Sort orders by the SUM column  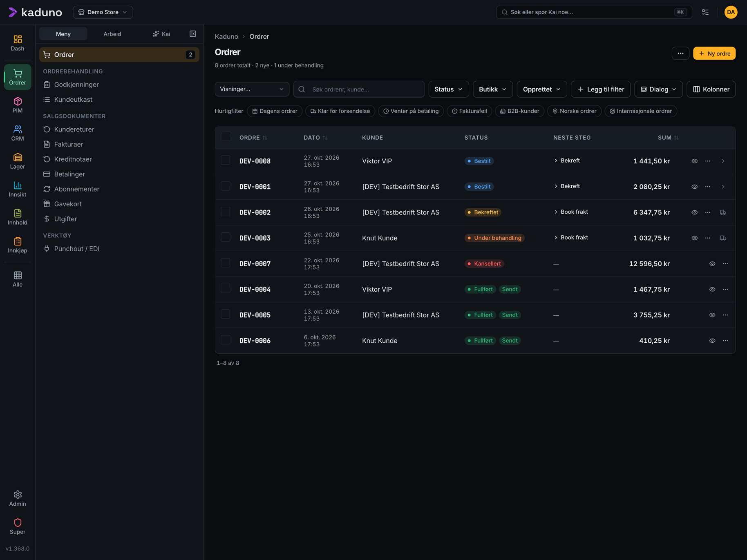pos(668,138)
